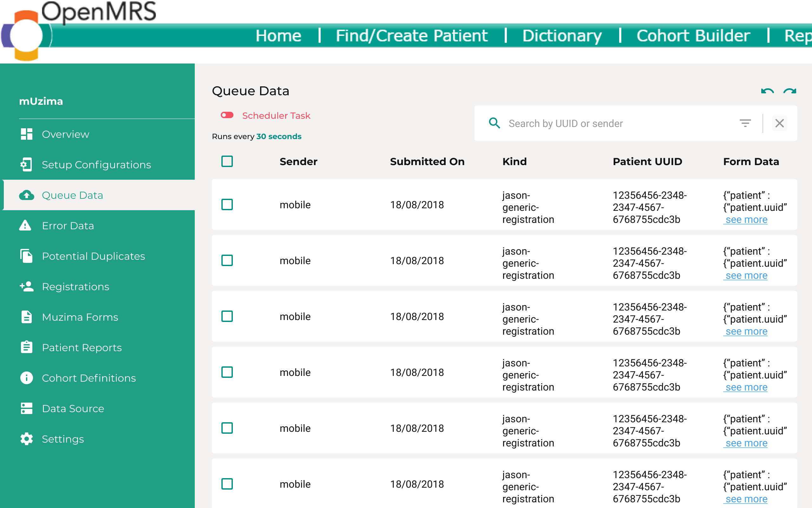Click the search magnifier icon
Screen dimensions: 812x508
click(494, 123)
